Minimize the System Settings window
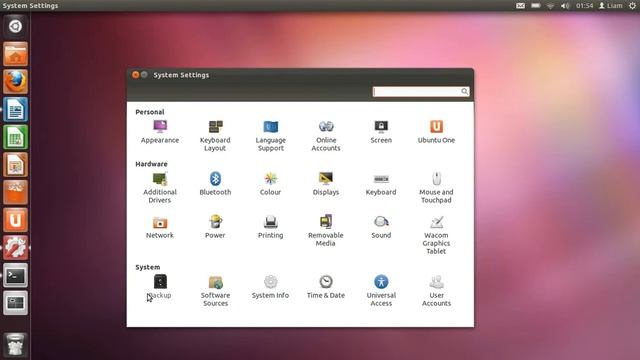This screenshot has height=360, width=640. (144, 75)
